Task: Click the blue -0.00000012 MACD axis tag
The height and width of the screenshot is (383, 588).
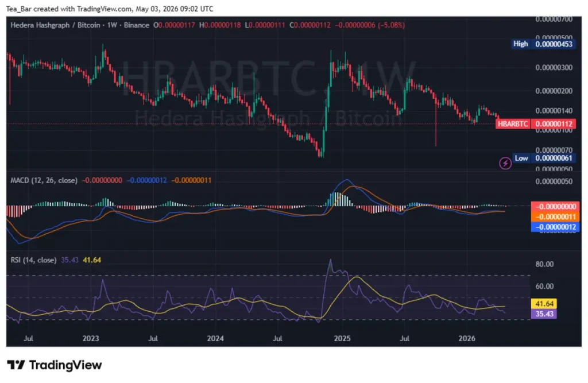Action: tap(555, 227)
